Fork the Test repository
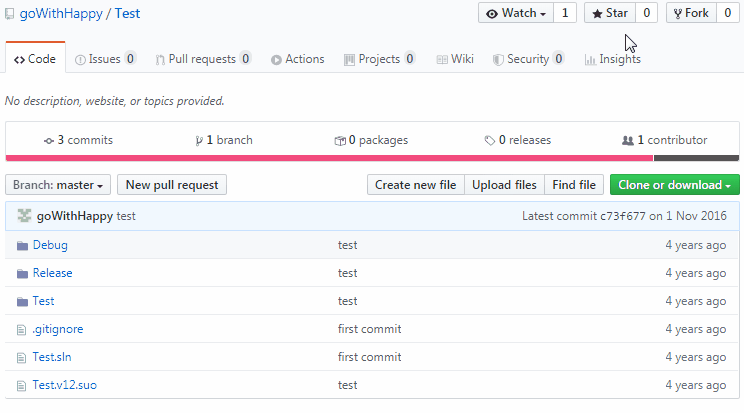Screen dimensions: 744x413 (x=691, y=13)
